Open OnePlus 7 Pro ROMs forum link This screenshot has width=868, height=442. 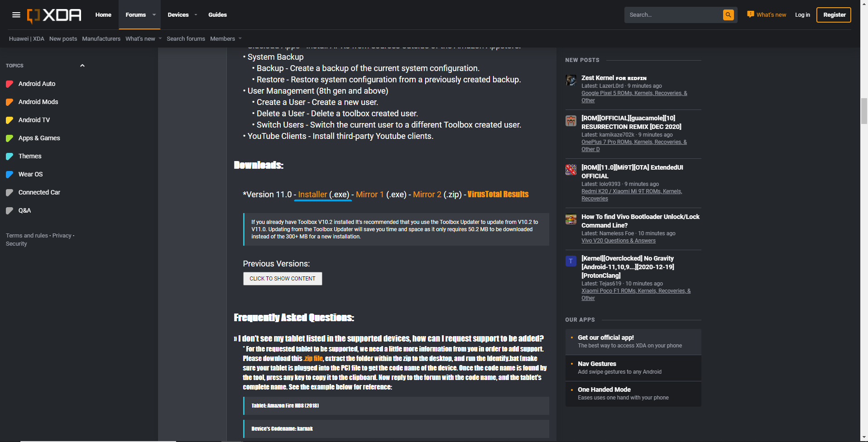(634, 146)
